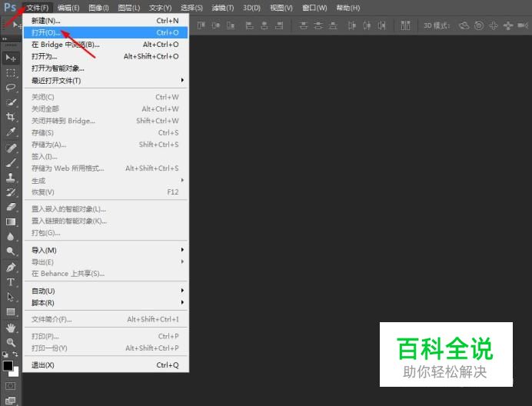Choose 新建(N)... from File menu
This screenshot has width=532, height=406.
click(105, 21)
